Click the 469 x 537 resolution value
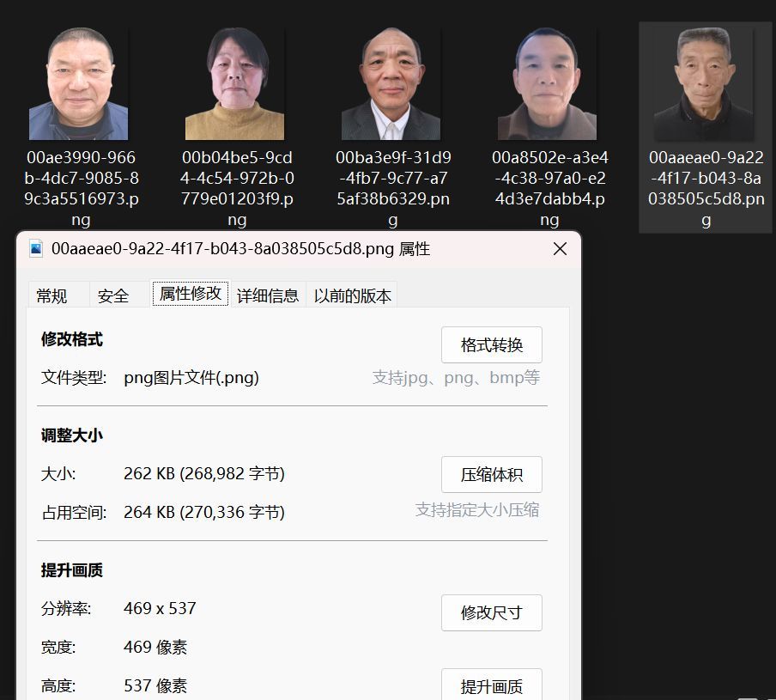Image resolution: width=776 pixels, height=700 pixels. point(159,608)
